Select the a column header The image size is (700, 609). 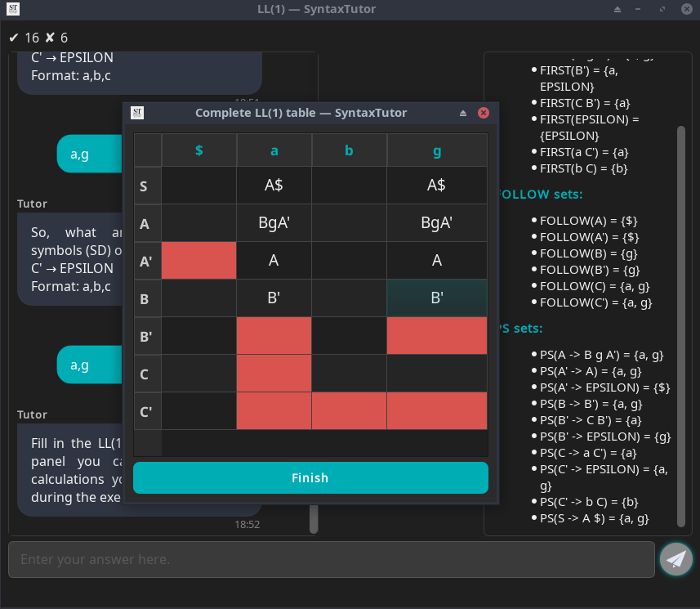(x=274, y=150)
